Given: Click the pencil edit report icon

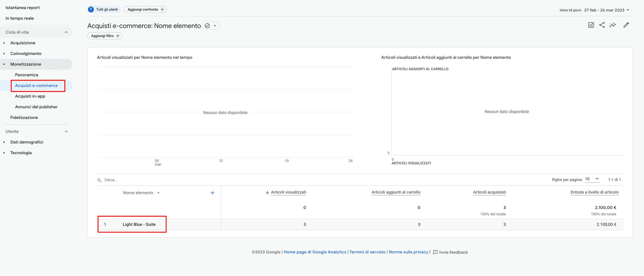Looking at the screenshot, I should 626,25.
